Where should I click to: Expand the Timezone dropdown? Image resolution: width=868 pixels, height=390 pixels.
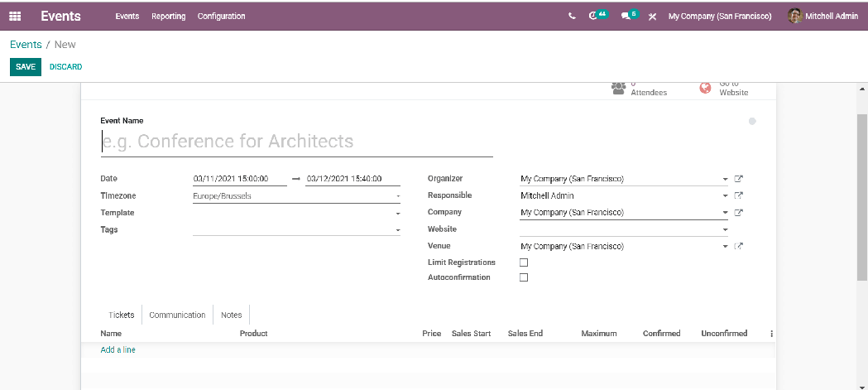coord(397,196)
